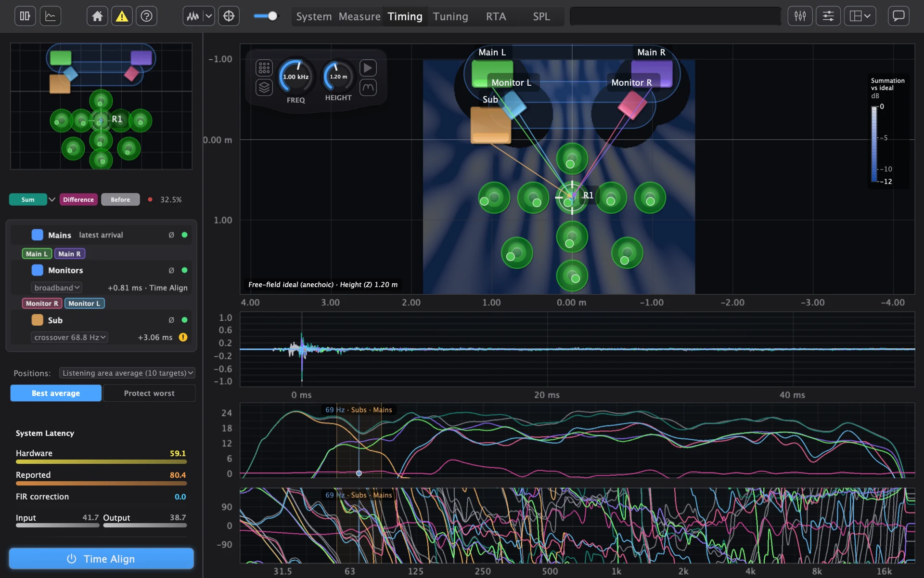Expand the waveform icon dropdown arrow
Screen dimensions: 924x578
(209, 16)
